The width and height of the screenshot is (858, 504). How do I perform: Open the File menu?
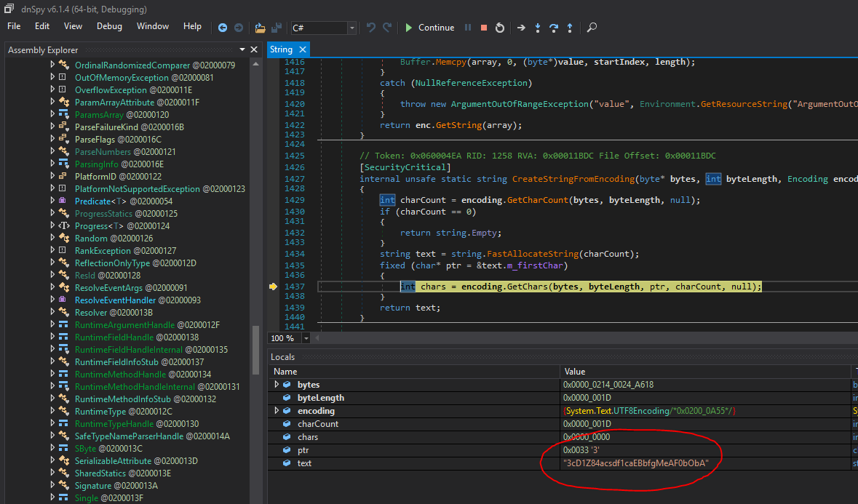tap(14, 26)
